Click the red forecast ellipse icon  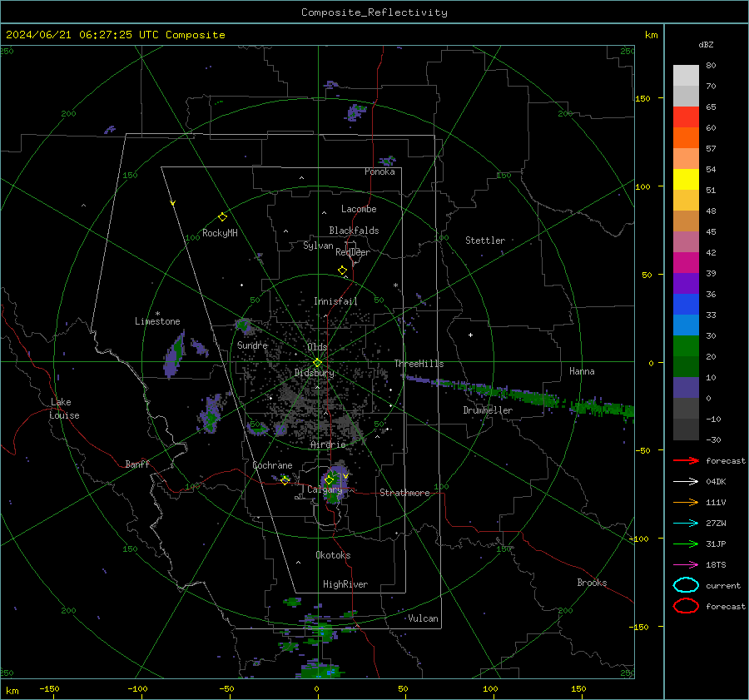686,606
